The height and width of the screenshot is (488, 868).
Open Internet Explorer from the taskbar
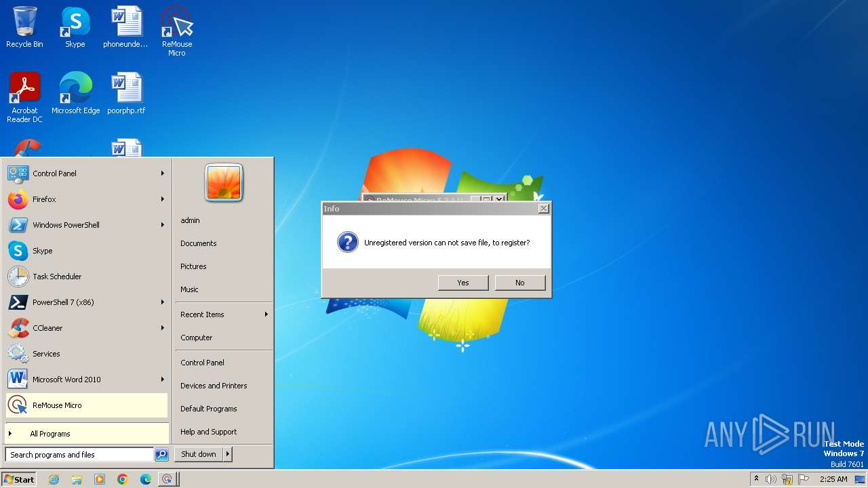point(54,479)
